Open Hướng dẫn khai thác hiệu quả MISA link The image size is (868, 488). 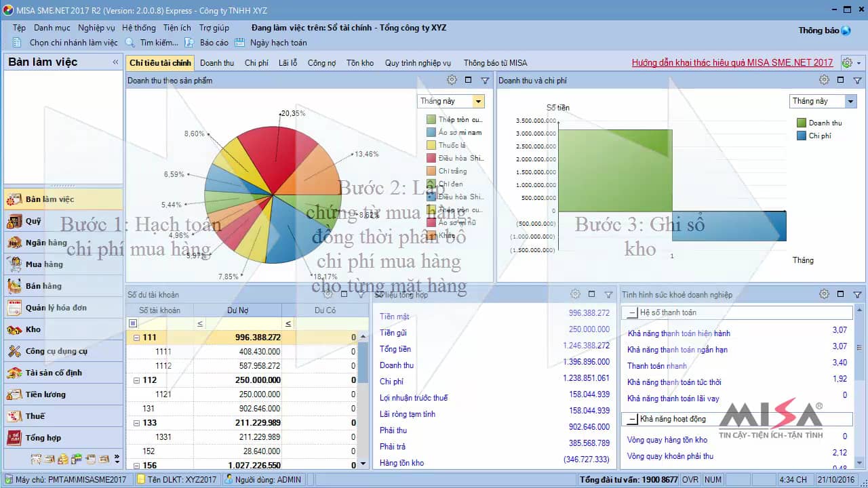(732, 62)
